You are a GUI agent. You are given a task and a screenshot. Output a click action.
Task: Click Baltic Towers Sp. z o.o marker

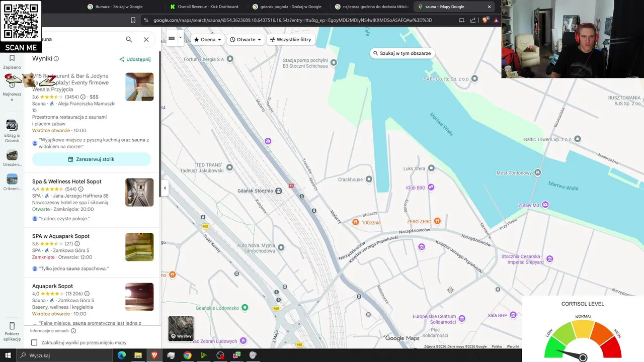coord(578,139)
